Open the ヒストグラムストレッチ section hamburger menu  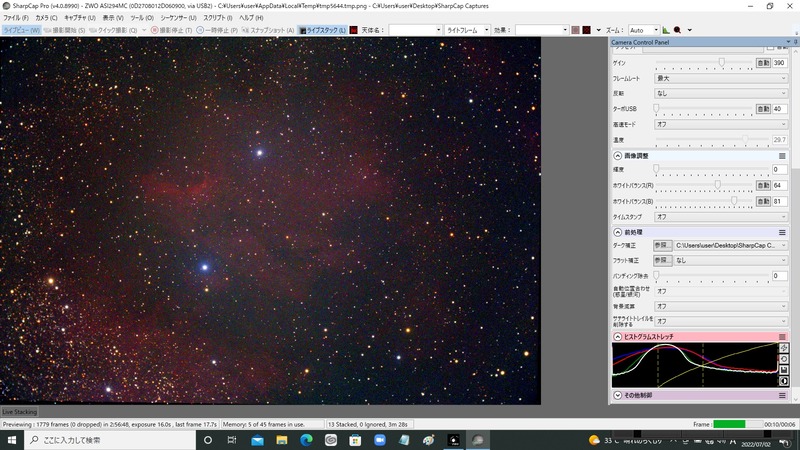[782, 337]
